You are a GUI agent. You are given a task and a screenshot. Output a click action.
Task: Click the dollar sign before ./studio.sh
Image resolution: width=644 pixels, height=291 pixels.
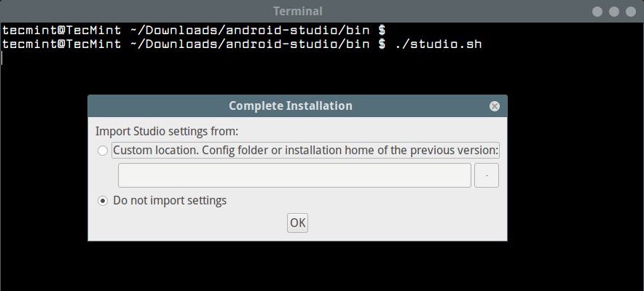381,44
